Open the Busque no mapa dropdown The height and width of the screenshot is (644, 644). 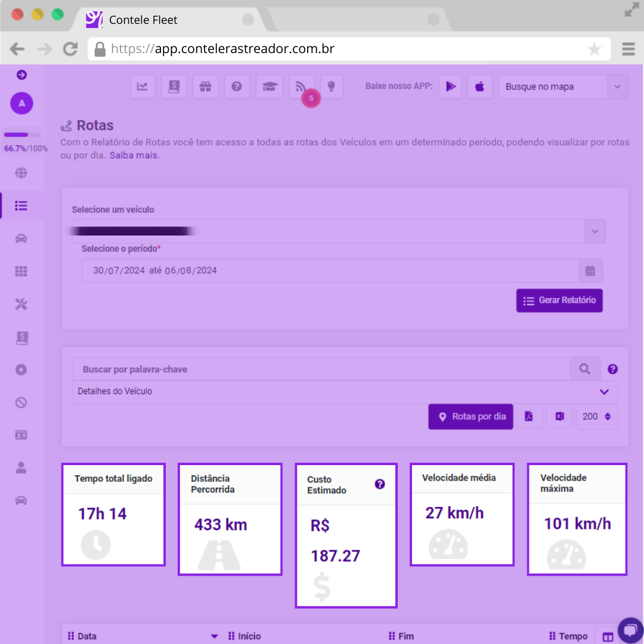point(617,86)
